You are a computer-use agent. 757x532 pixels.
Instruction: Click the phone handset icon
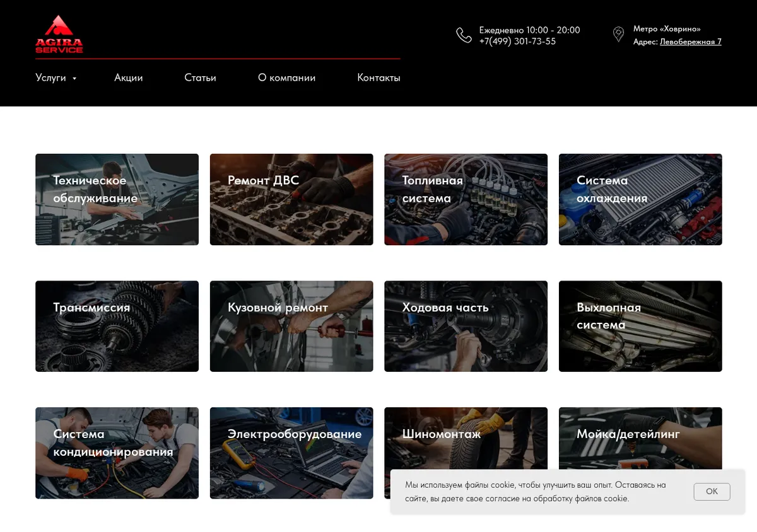pos(464,35)
